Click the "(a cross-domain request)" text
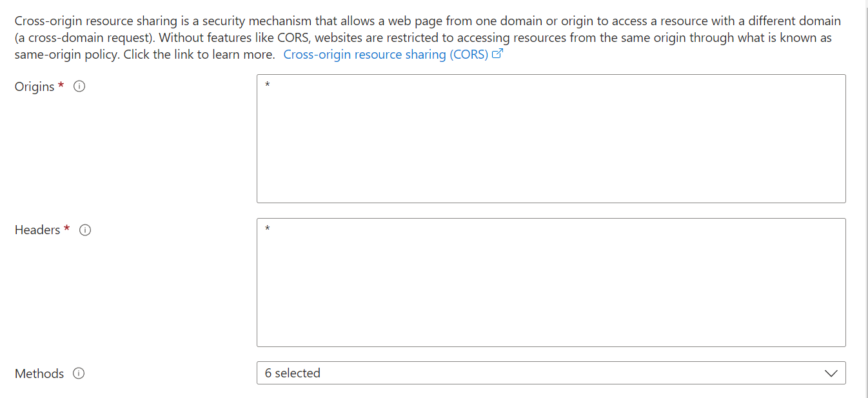This screenshot has width=868, height=398. click(83, 37)
